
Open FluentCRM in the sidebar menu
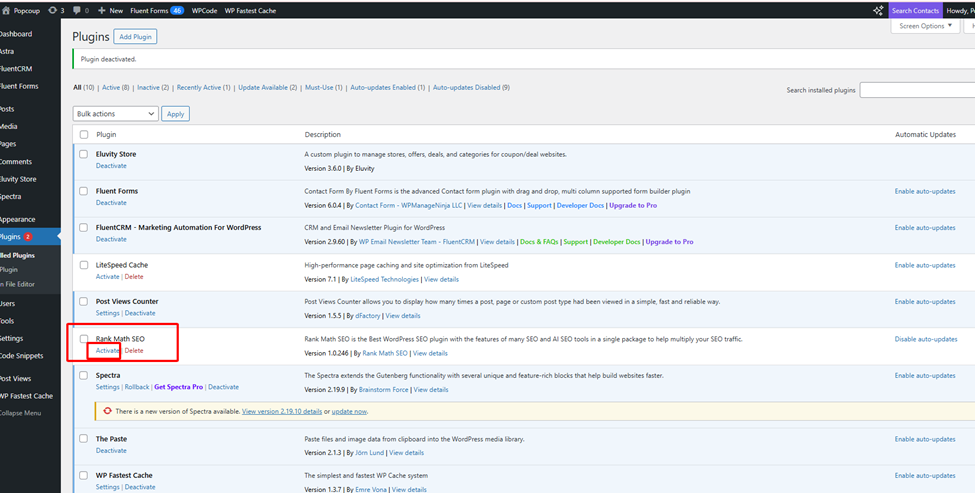pyautogui.click(x=16, y=69)
